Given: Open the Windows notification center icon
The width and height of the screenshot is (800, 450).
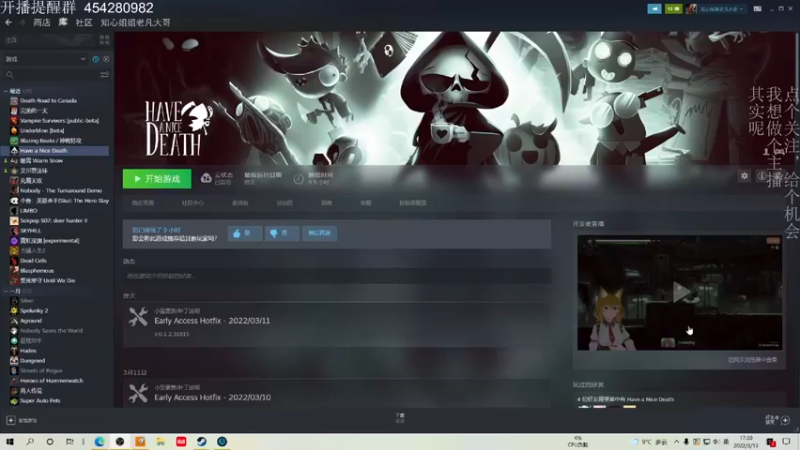Looking at the screenshot, I should (786, 442).
